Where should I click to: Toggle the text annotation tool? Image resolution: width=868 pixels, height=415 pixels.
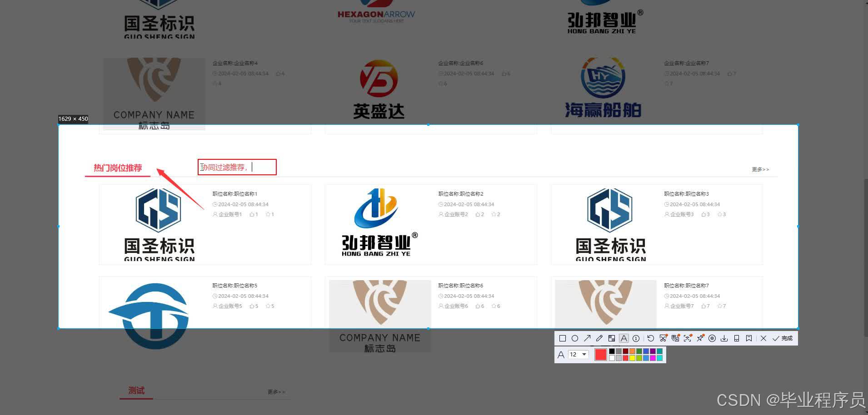(624, 338)
